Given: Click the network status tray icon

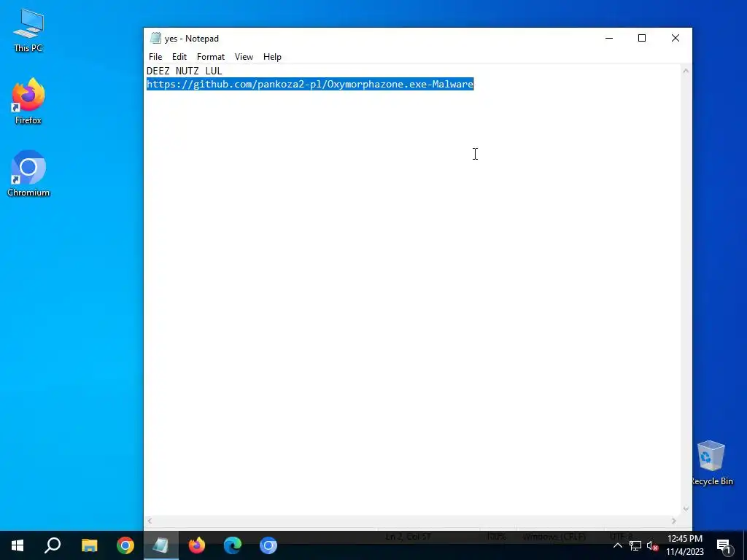Looking at the screenshot, I should click(x=635, y=545).
